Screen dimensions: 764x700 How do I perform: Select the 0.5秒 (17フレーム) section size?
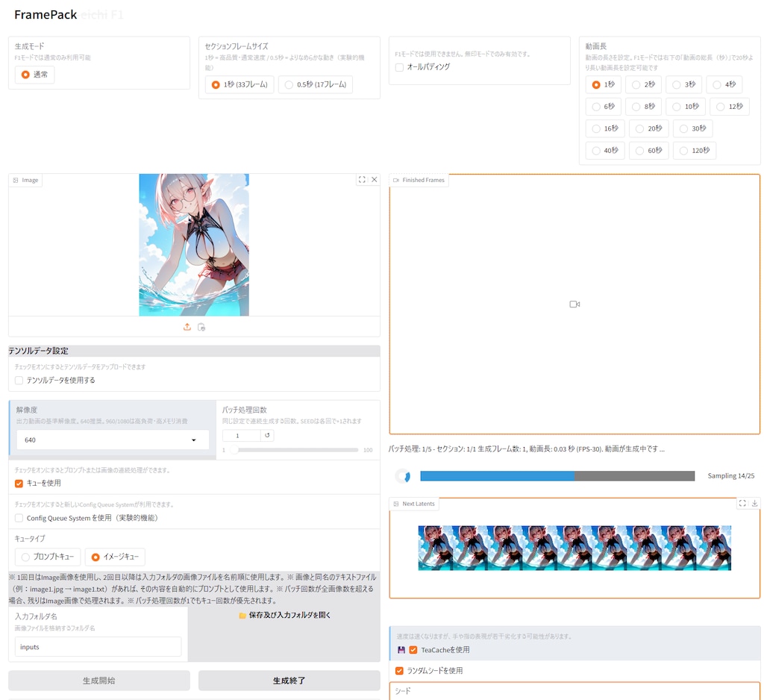(316, 85)
